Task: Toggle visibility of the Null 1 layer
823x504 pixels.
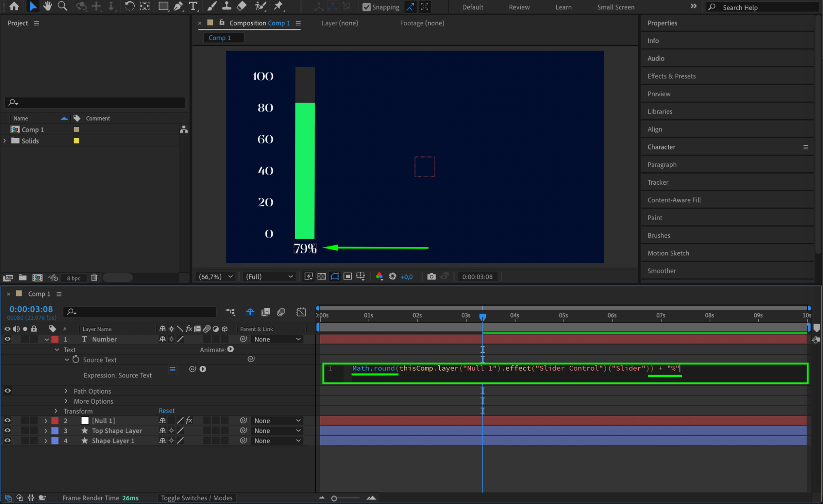Action: [x=7, y=420]
